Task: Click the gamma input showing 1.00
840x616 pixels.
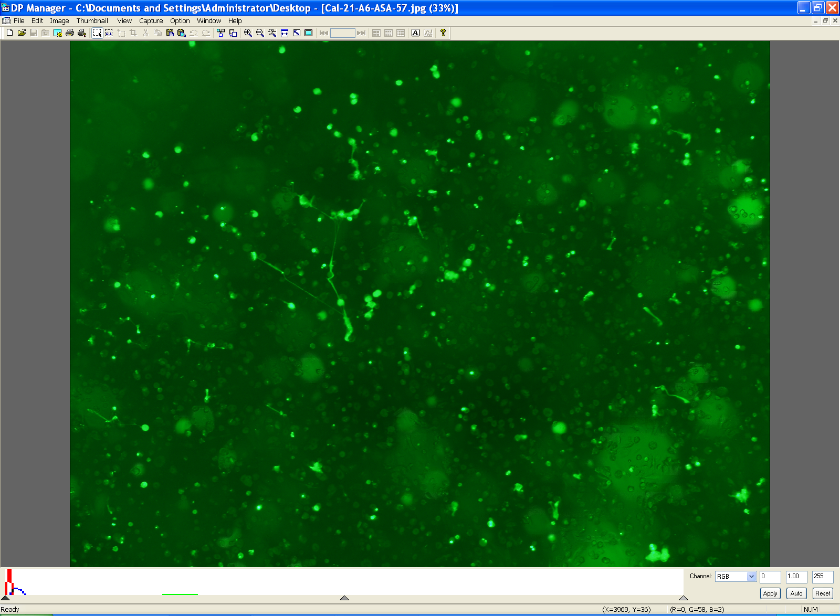Action: click(796, 577)
